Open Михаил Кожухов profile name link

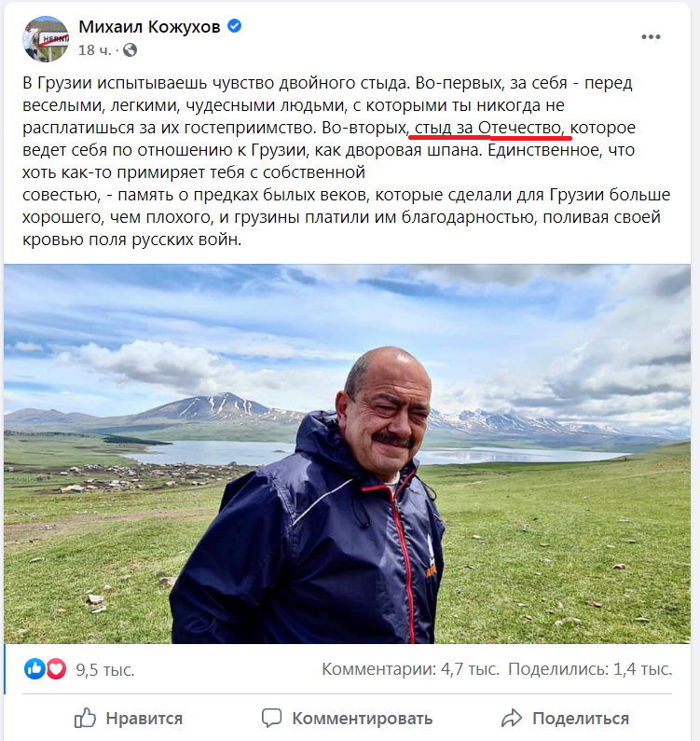(x=149, y=27)
